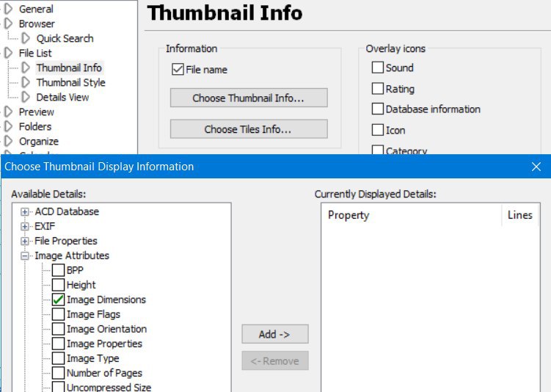Open Quick Search options page
Image resolution: width=551 pixels, height=392 pixels.
point(65,38)
